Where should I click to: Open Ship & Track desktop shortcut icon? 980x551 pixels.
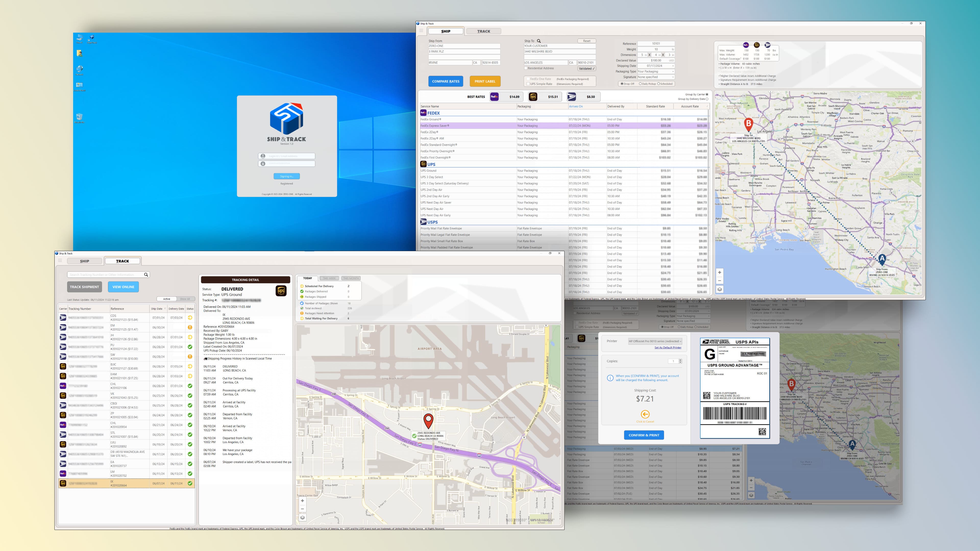91,38
